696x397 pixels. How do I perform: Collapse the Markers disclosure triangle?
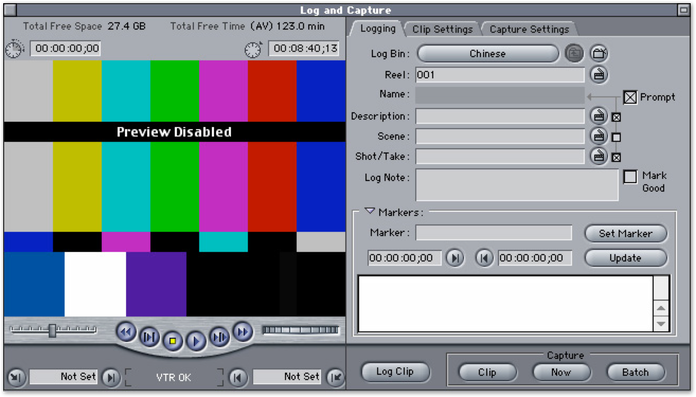point(370,211)
